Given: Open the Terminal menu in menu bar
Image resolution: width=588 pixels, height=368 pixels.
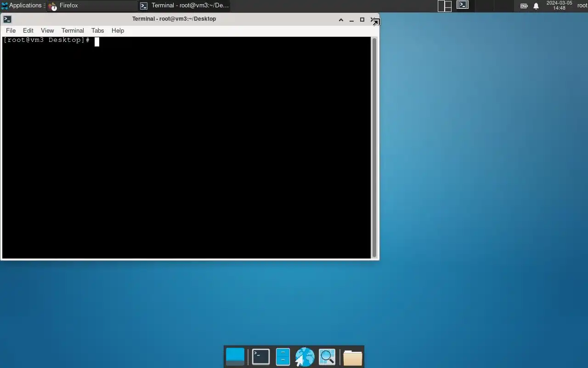Looking at the screenshot, I should 73,30.
